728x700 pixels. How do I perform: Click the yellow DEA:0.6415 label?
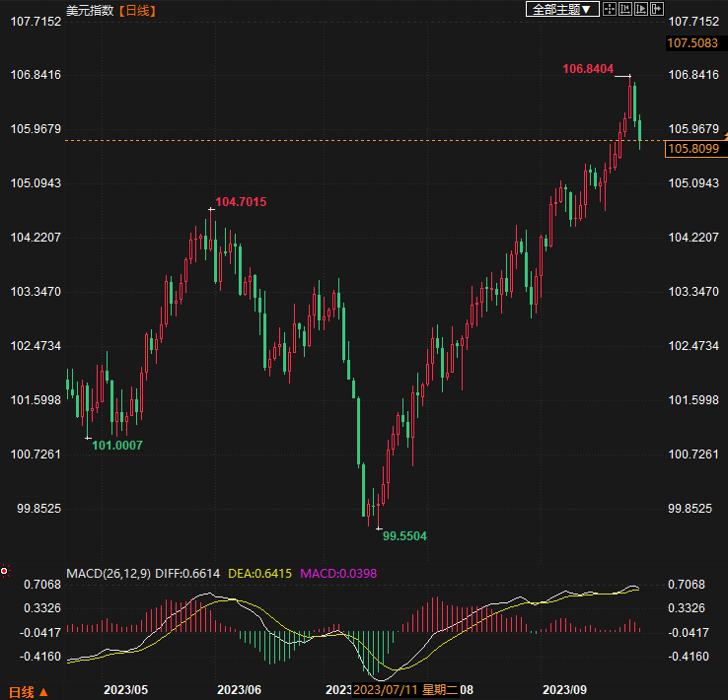(260, 573)
